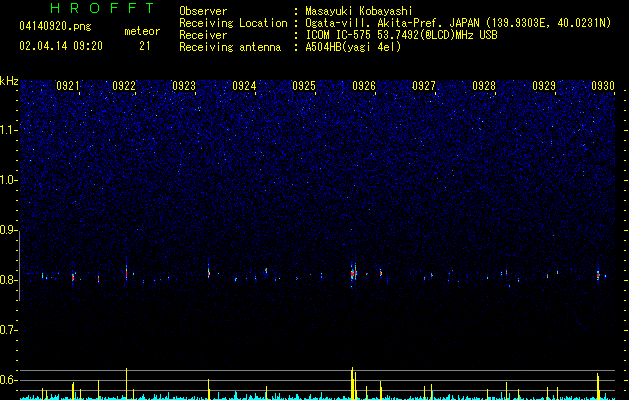The width and height of the screenshot is (629, 400).
Task: Click the strong meteor echo below 0926
Action: point(353,274)
